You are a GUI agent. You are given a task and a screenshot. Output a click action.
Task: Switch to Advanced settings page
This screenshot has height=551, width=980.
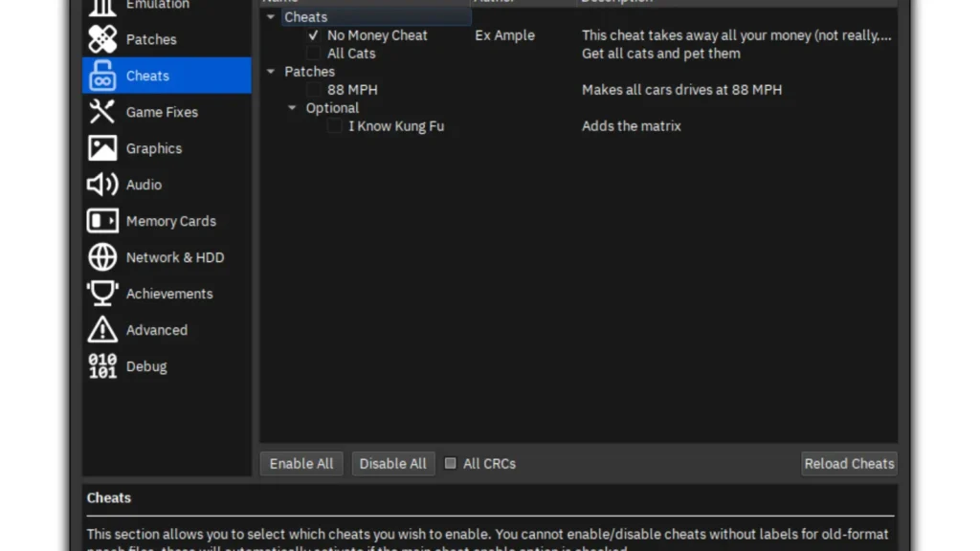point(167,329)
